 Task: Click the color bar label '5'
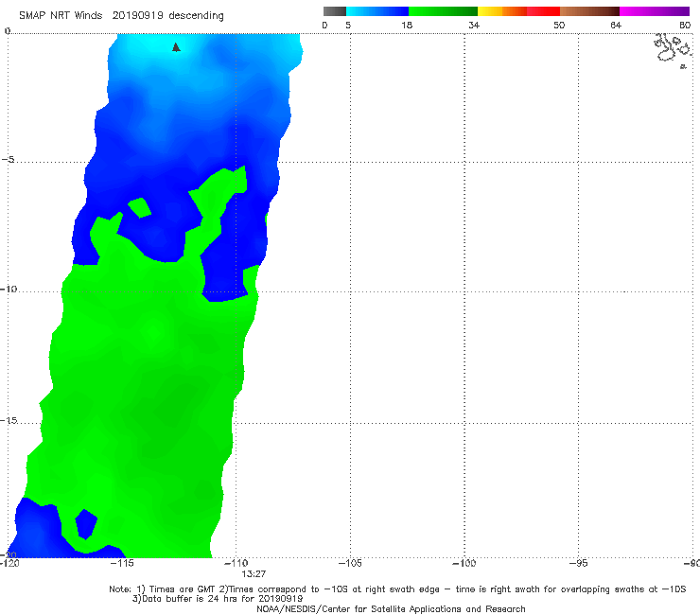point(348,25)
